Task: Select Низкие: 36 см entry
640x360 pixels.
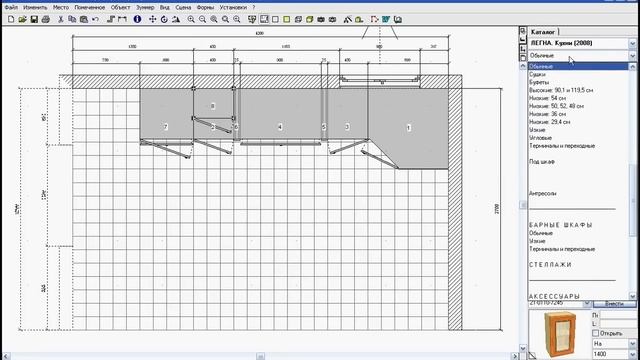Action: coord(547,114)
